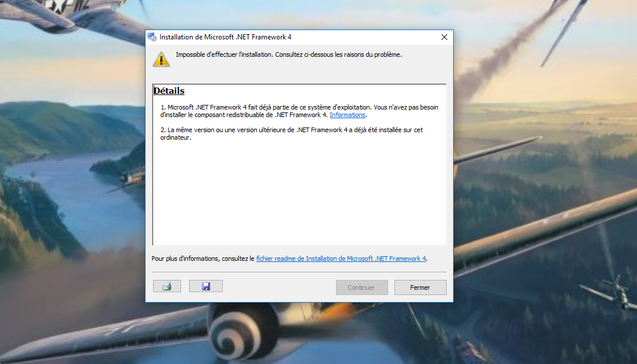Viewport: 637px width, 364px height.
Task: Click the save floppy disk button
Action: [206, 286]
